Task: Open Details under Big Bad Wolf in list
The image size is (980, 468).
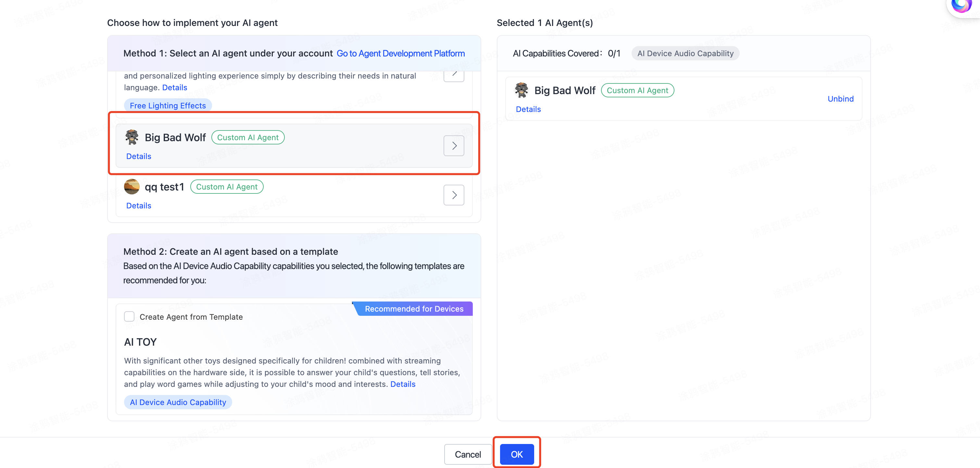Action: coord(138,156)
